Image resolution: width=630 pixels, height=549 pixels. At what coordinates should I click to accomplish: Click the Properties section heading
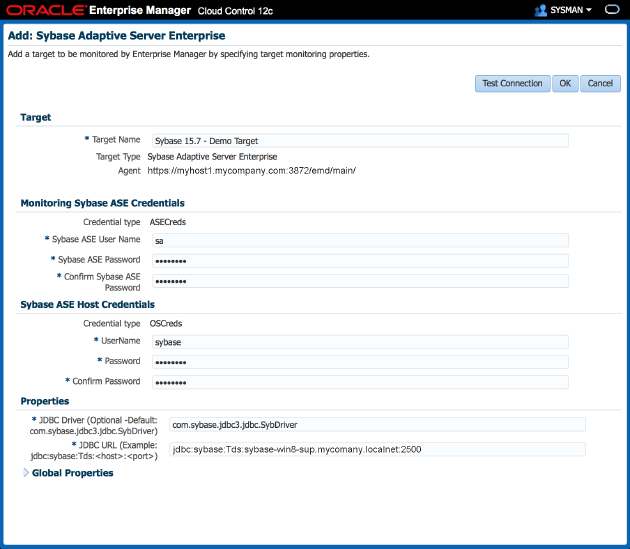45,401
